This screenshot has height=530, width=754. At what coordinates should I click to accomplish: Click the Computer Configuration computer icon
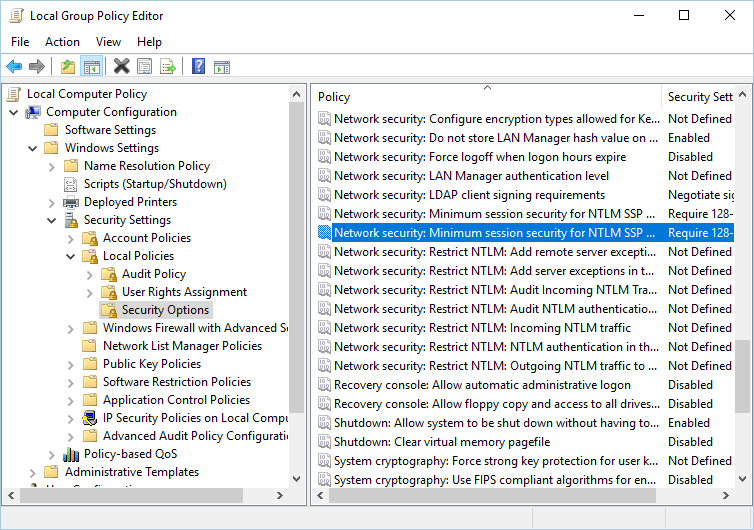(x=33, y=113)
